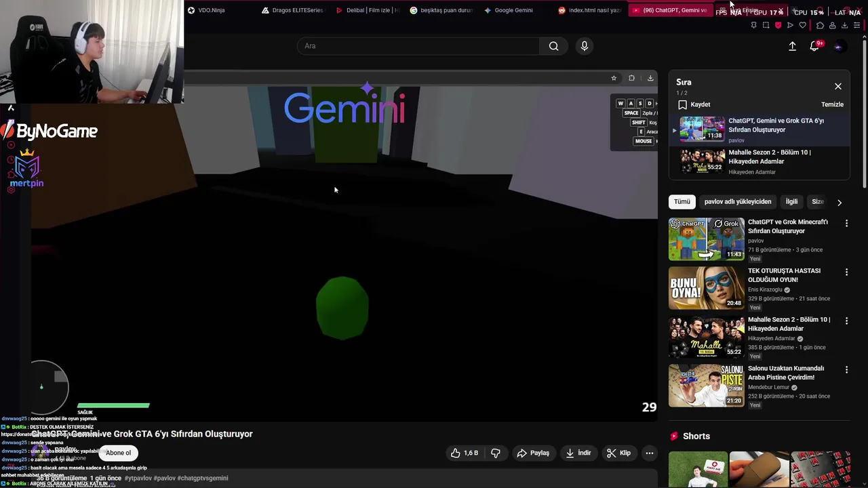This screenshot has height=488, width=868.
Task: Bookmark page via star in embedded browser
Action: [614, 78]
